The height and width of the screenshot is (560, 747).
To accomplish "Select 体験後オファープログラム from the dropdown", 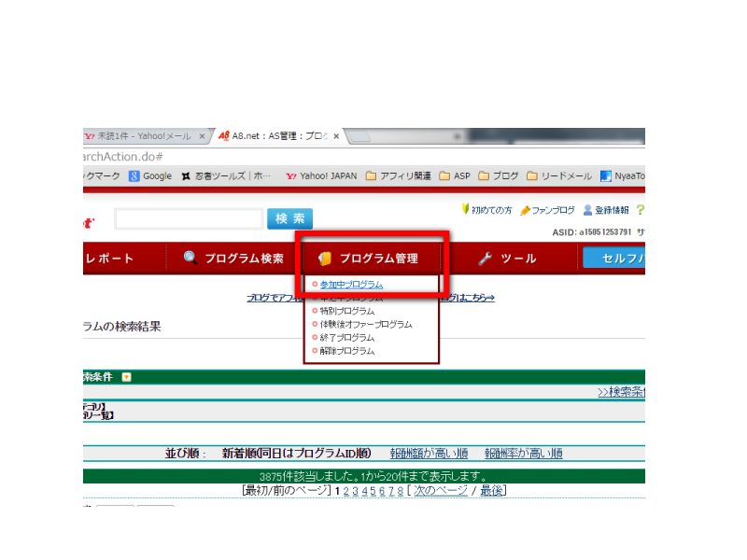I will click(x=366, y=325).
